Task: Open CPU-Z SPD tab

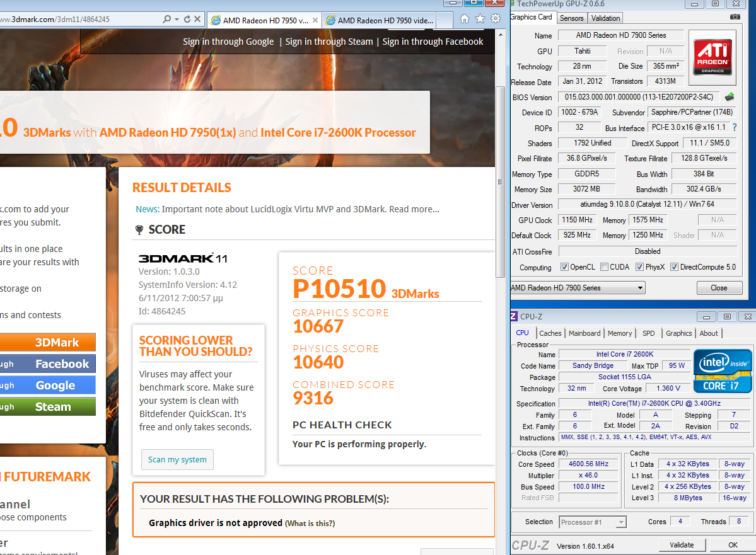Action: 648,333
